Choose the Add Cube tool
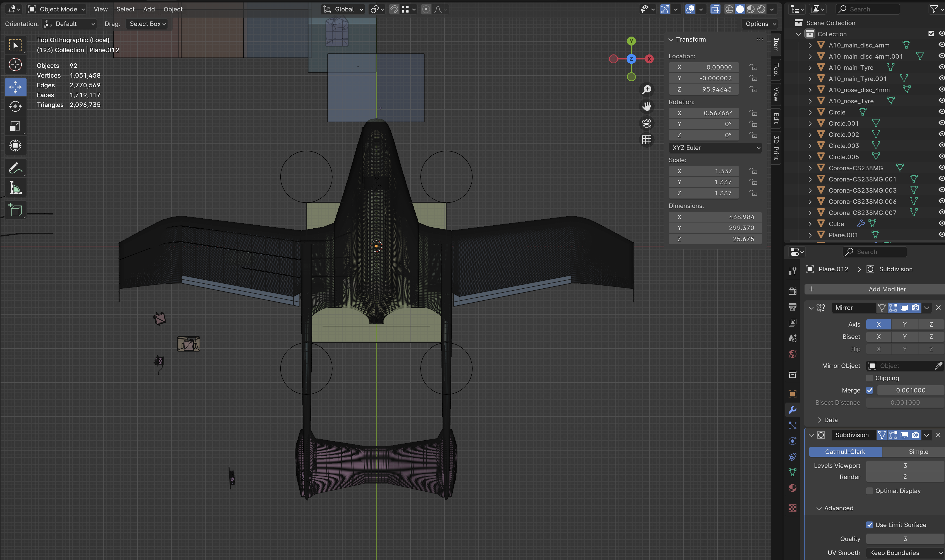The image size is (945, 560). coord(15,210)
